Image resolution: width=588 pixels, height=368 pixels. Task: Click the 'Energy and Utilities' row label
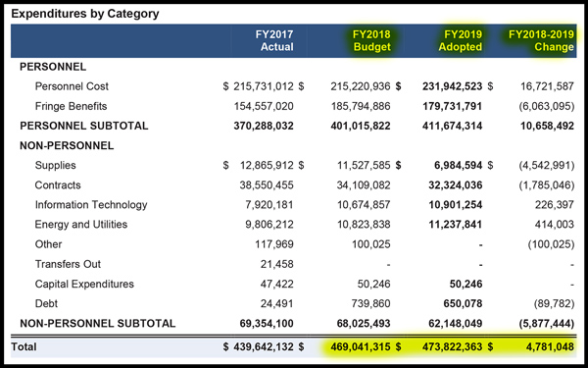pos(81,225)
